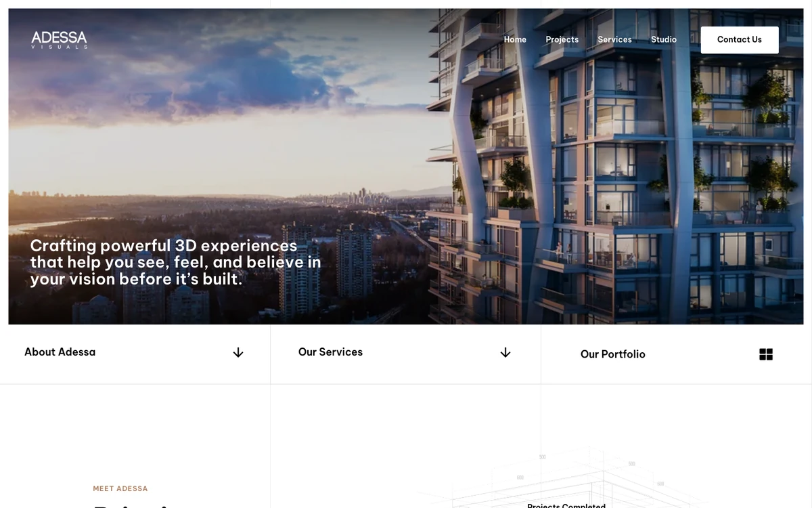Viewport: 812px width, 508px height.
Task: Navigate to the Studio page
Action: pos(664,39)
